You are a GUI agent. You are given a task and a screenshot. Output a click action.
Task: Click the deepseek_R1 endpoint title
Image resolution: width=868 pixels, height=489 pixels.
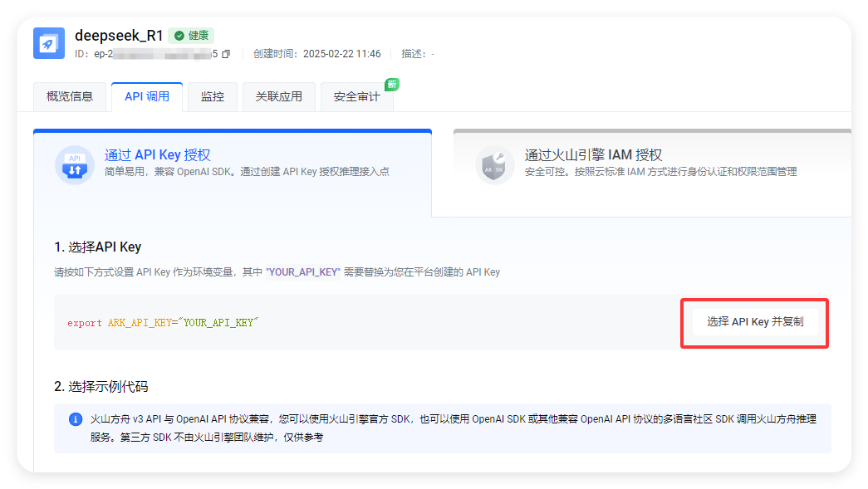click(x=119, y=36)
